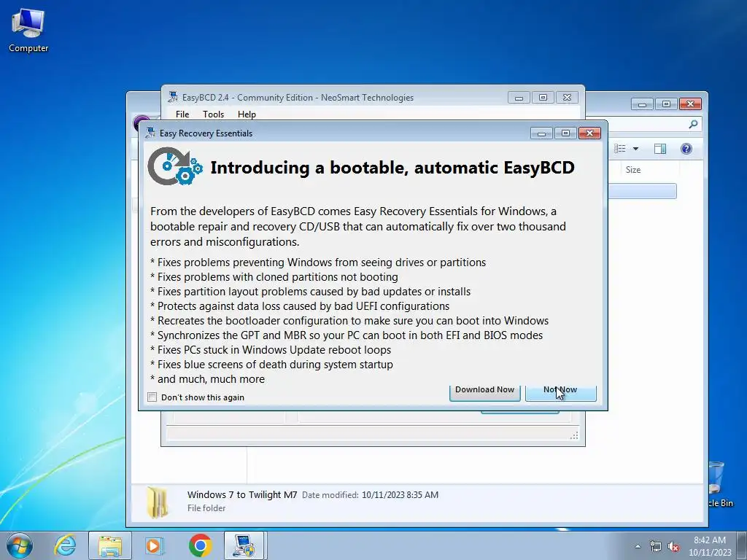Click the Easy Recovery Essentials gear logo

[x=175, y=166]
